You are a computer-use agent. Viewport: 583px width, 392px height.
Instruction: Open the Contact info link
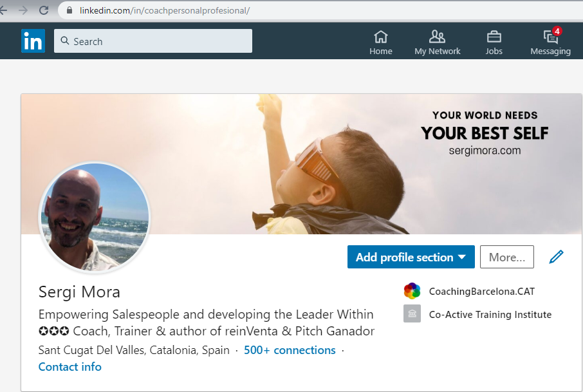tap(69, 367)
